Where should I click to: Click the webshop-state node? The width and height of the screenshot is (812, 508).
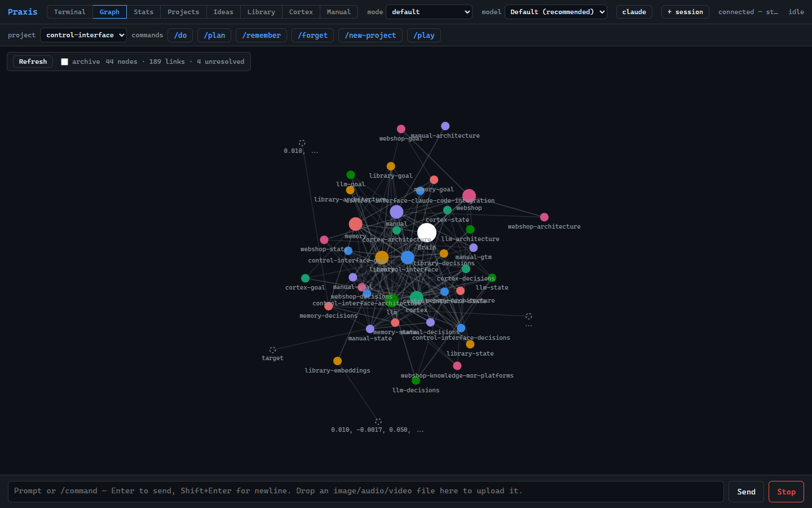coord(324,240)
